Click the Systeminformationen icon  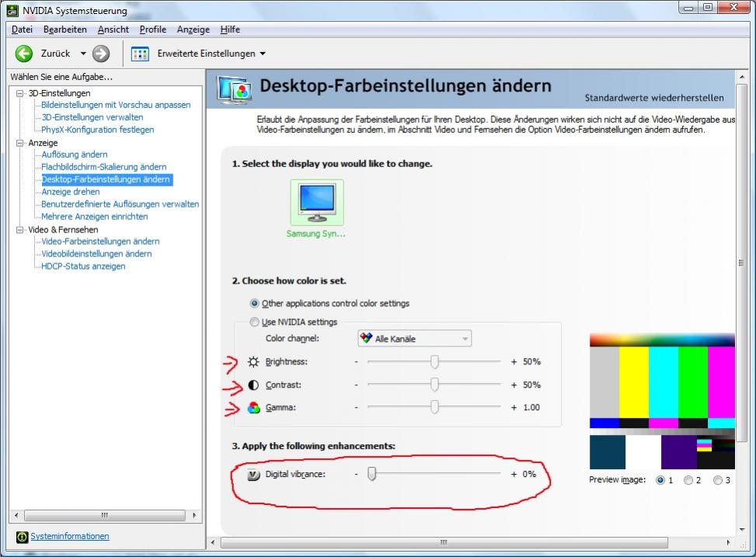click(x=22, y=537)
